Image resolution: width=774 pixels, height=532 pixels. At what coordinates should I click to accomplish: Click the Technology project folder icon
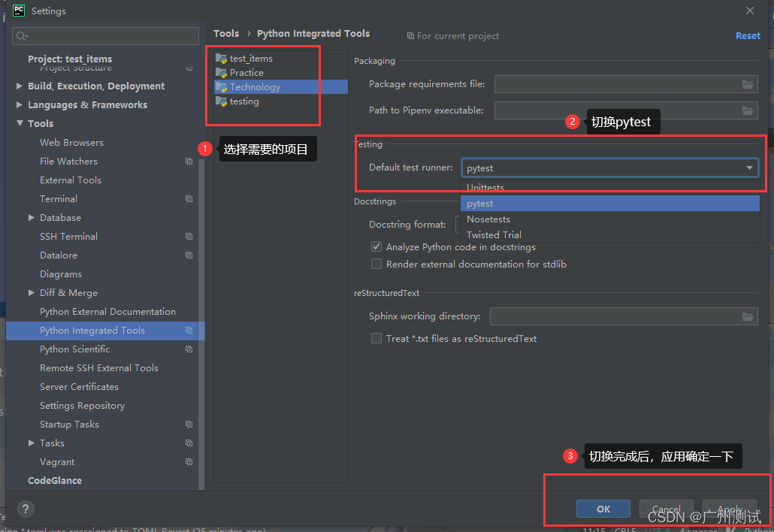pyautogui.click(x=221, y=87)
